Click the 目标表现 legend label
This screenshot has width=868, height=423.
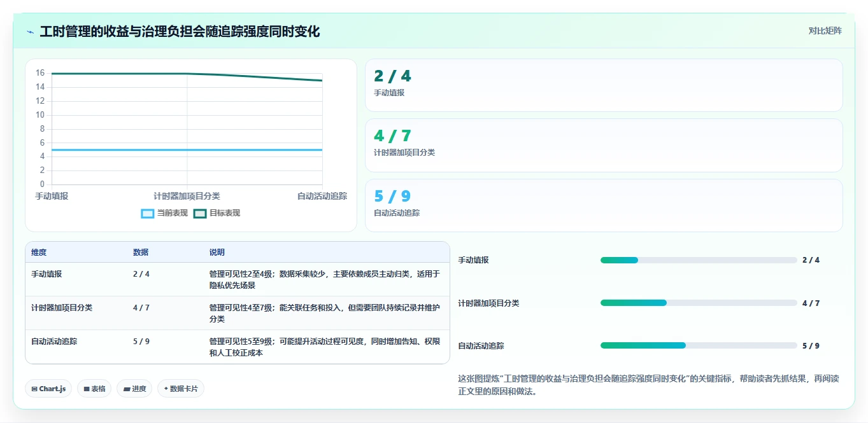pyautogui.click(x=225, y=214)
